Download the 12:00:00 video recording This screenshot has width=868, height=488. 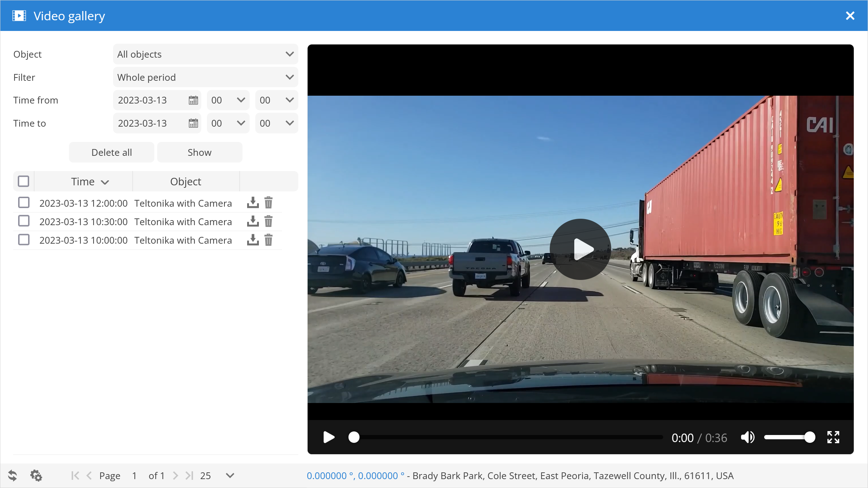click(252, 203)
